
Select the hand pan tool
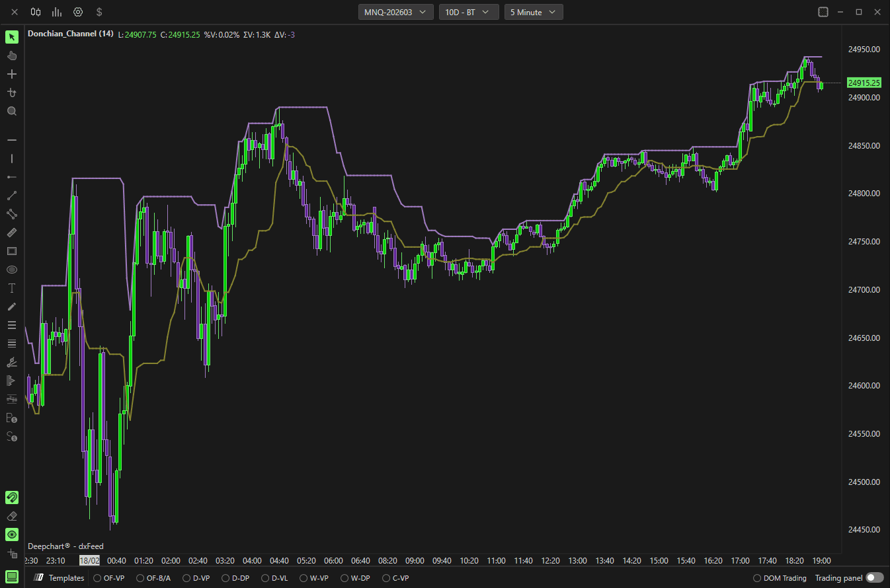pyautogui.click(x=12, y=55)
